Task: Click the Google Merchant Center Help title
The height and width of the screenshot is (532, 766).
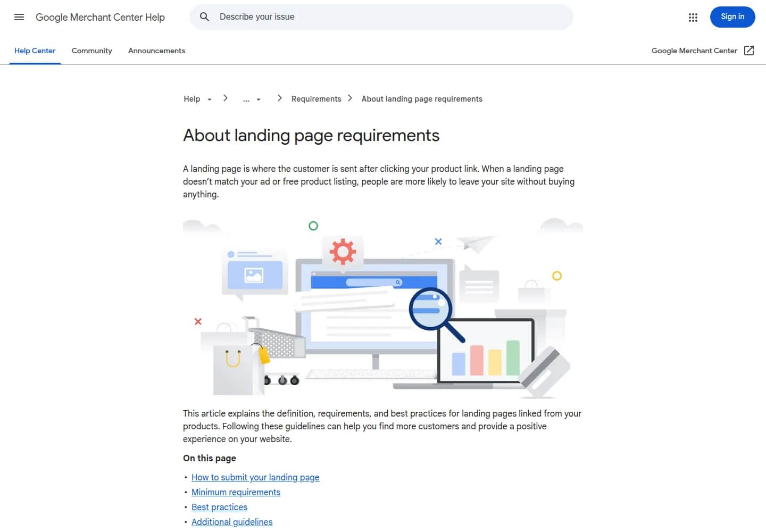Action: point(100,17)
